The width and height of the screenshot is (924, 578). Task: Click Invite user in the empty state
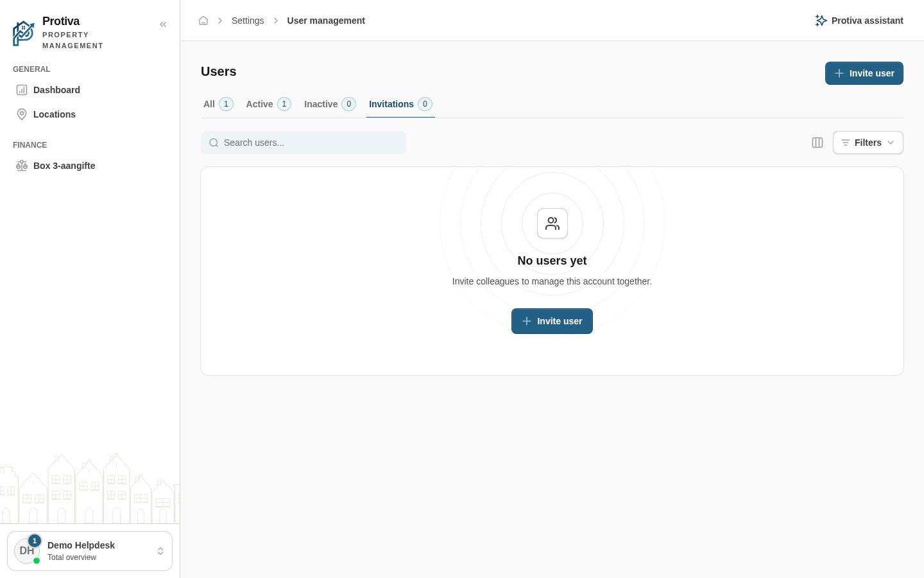[552, 321]
